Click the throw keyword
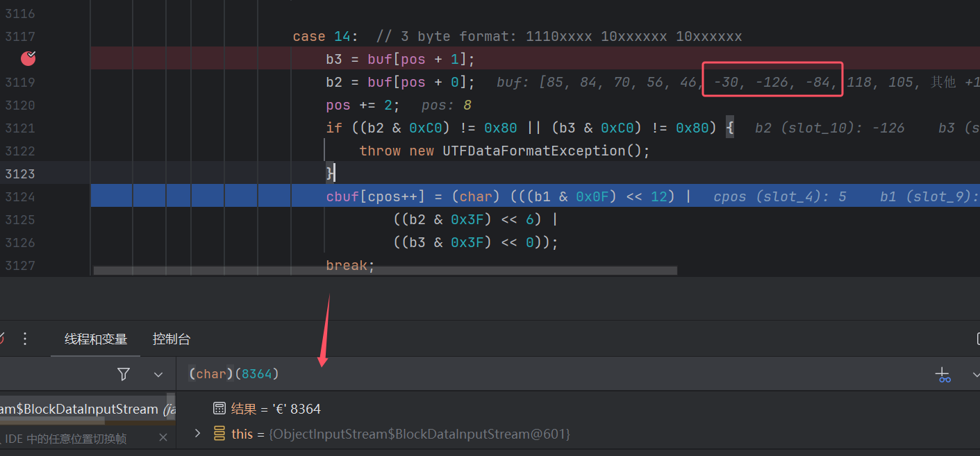This screenshot has width=980, height=456. click(380, 151)
